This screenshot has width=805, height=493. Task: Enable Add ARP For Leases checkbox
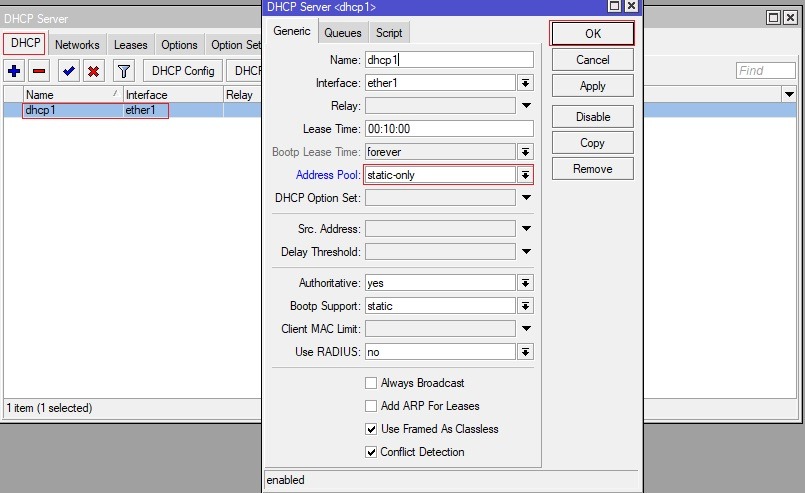[371, 406]
